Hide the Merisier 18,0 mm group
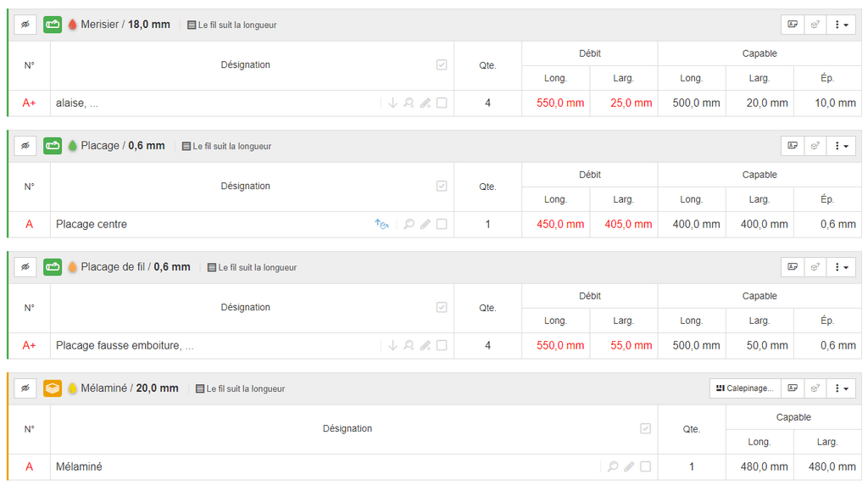The image size is (868, 491). (25, 25)
